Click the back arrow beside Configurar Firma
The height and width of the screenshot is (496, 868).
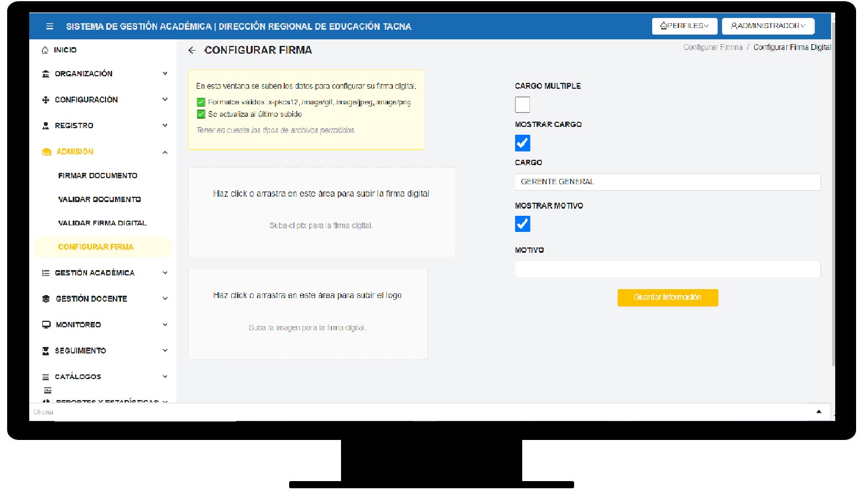pos(191,51)
